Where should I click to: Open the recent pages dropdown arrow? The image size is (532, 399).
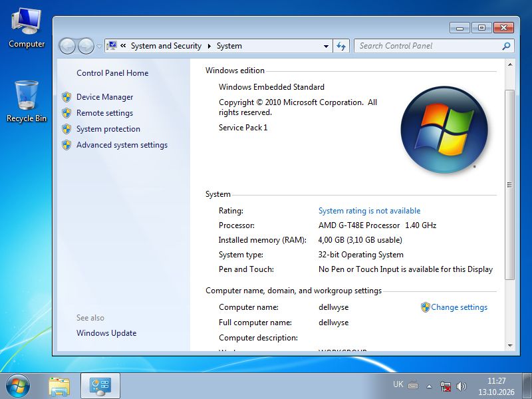coord(98,46)
